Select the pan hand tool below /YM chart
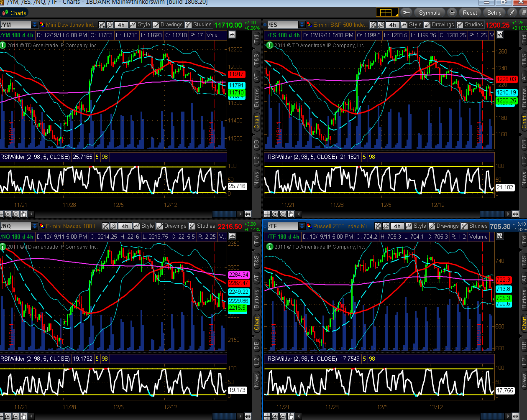This screenshot has height=420, width=527. 23,214
